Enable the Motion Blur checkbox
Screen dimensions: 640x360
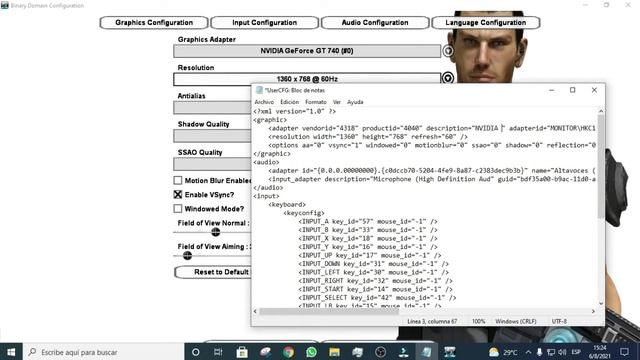(x=178, y=180)
